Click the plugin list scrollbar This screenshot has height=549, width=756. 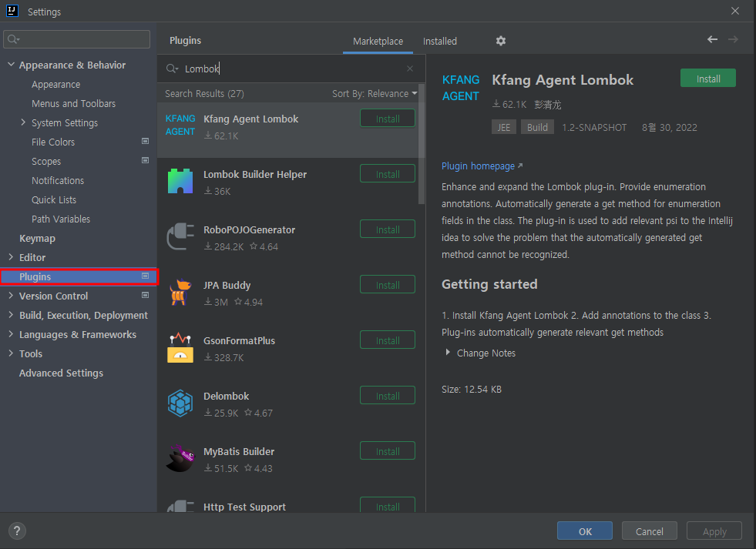click(422, 145)
